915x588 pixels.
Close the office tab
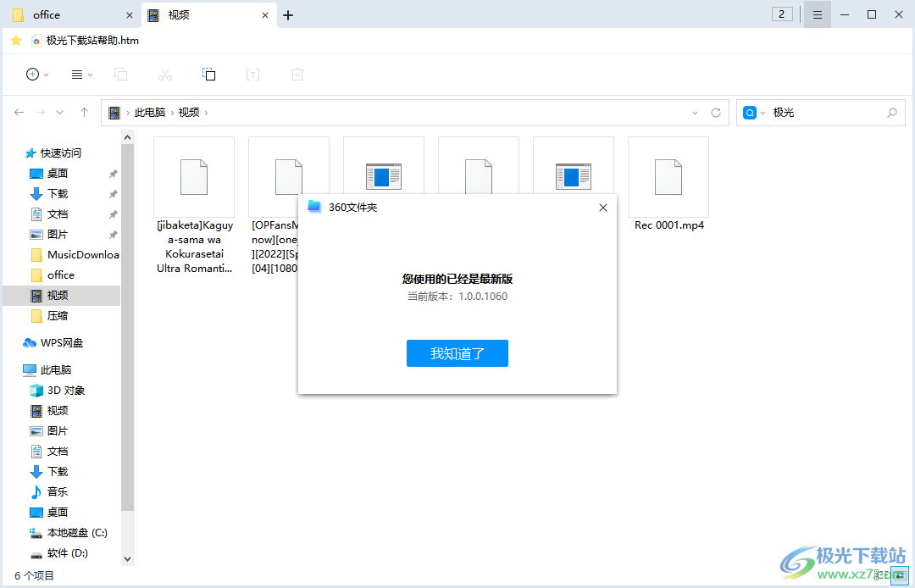[x=130, y=15]
